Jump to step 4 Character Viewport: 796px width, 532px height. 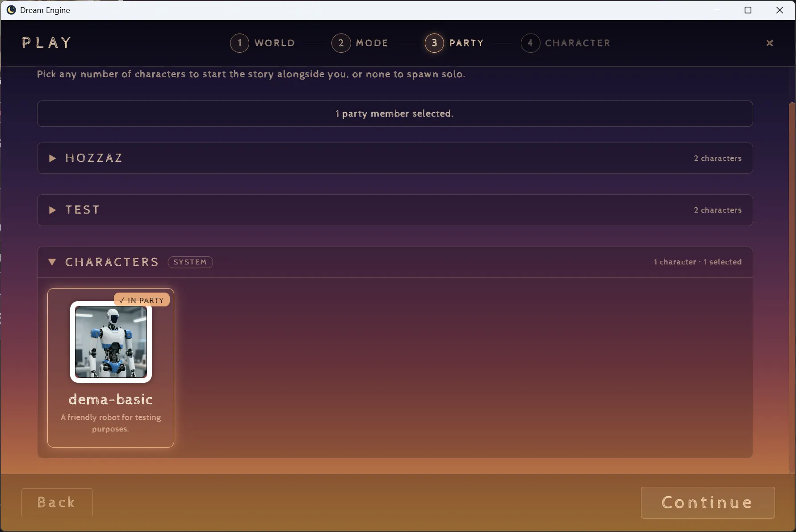(x=566, y=43)
